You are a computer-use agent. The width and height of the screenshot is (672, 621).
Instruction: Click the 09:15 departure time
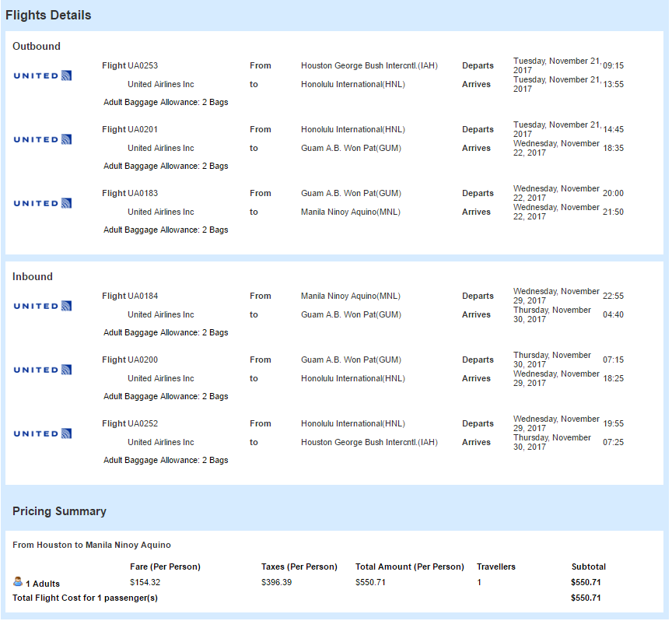(614, 65)
